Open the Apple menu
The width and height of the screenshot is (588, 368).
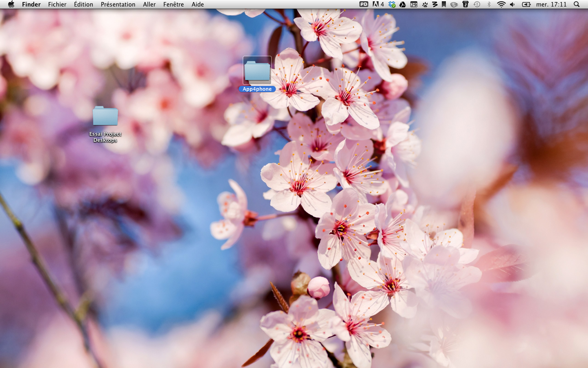11,4
